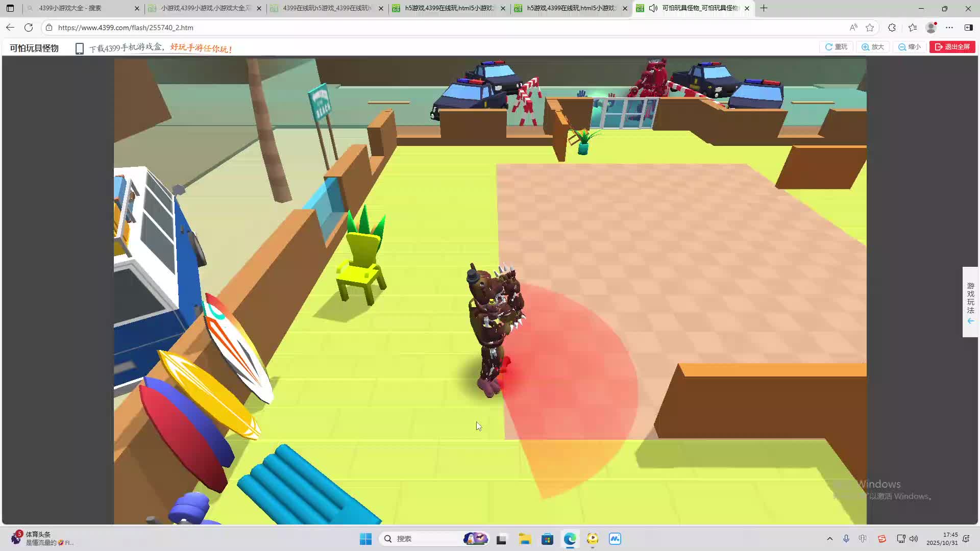Expand hidden system tray icons chevron
This screenshot has height=551, width=980.
click(829, 539)
